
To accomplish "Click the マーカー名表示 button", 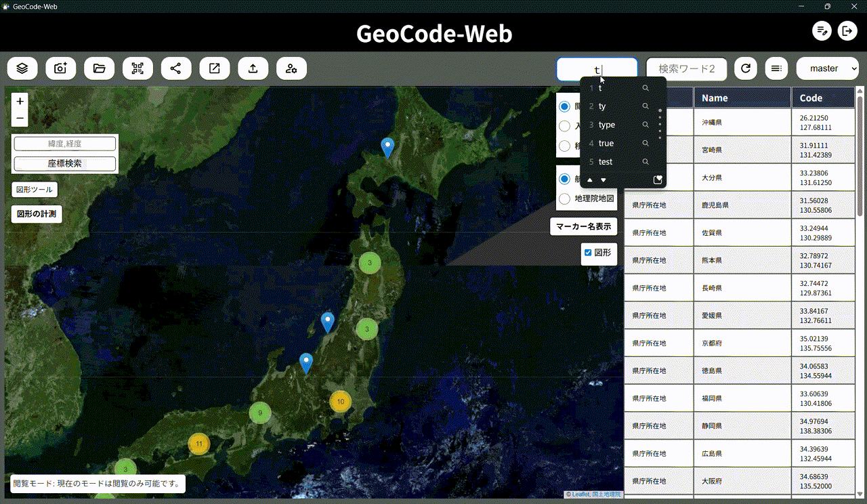I will click(x=583, y=226).
